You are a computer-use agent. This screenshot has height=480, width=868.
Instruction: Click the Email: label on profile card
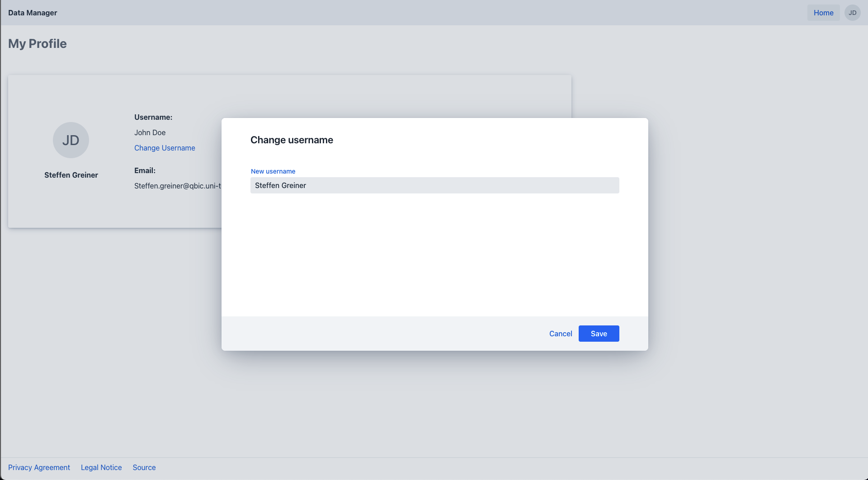[x=145, y=170]
